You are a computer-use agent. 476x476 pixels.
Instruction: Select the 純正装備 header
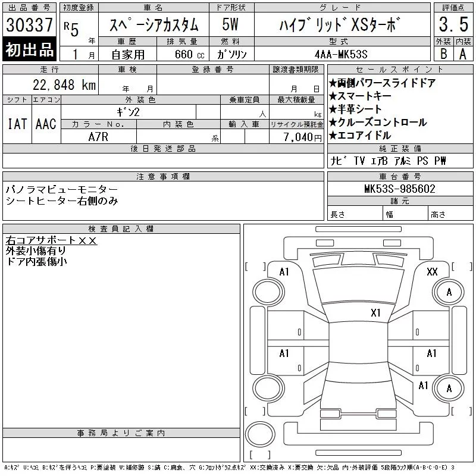[400, 148]
